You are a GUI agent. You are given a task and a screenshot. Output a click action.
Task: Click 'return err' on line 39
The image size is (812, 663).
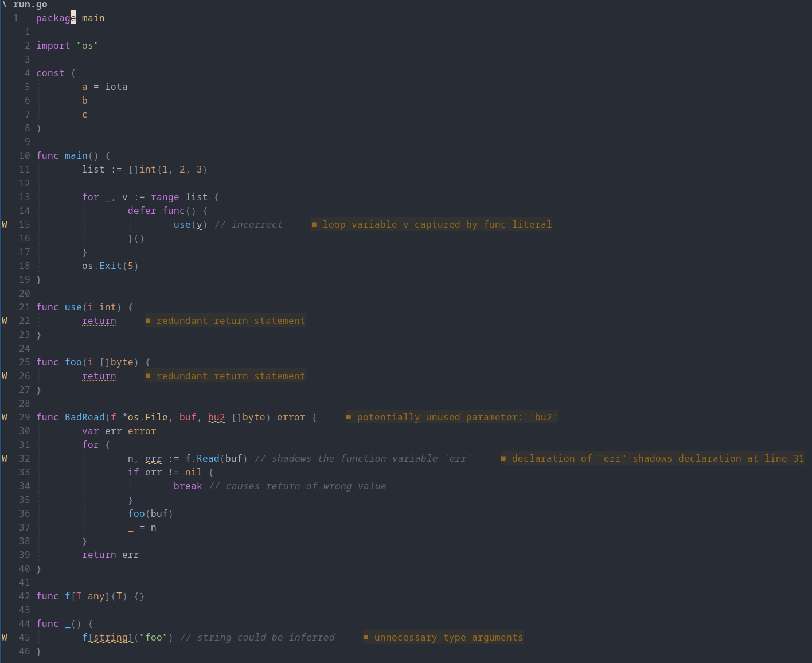(111, 555)
